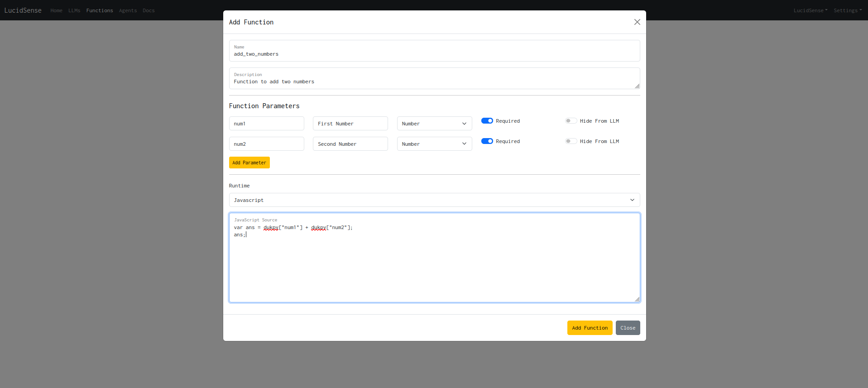This screenshot has width=868, height=388.
Task: Click the Add Function dialog title
Action: (x=251, y=22)
